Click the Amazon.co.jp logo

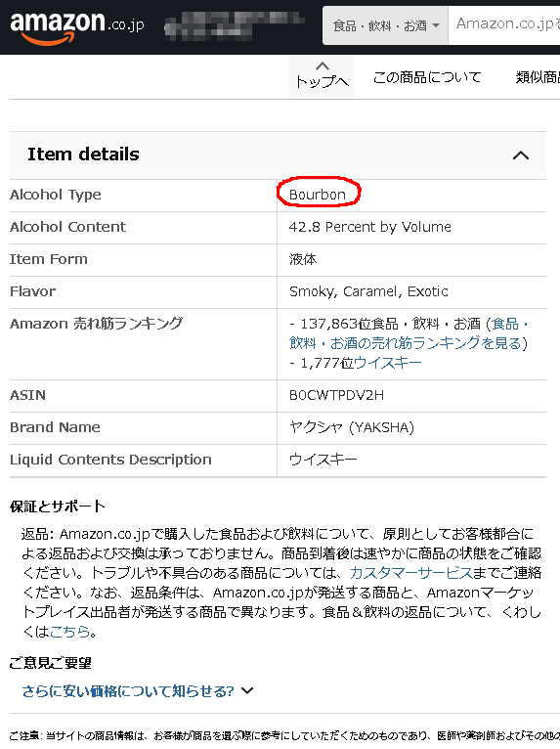[x=77, y=27]
